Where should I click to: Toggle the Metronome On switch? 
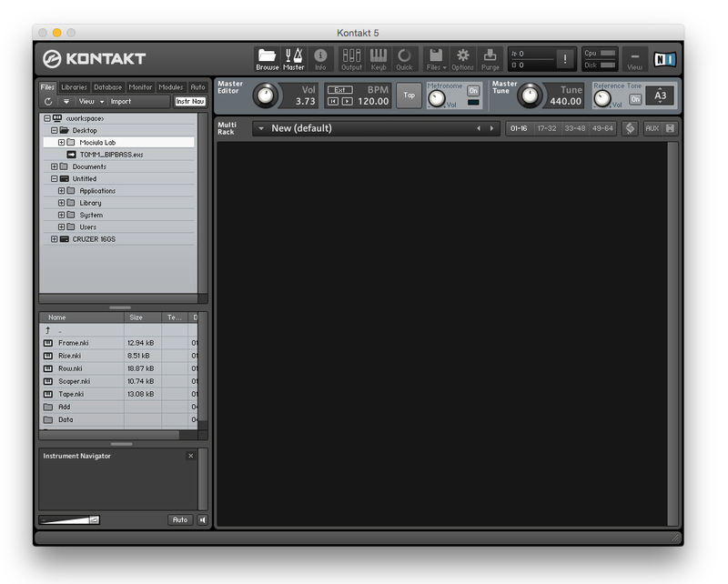[473, 90]
